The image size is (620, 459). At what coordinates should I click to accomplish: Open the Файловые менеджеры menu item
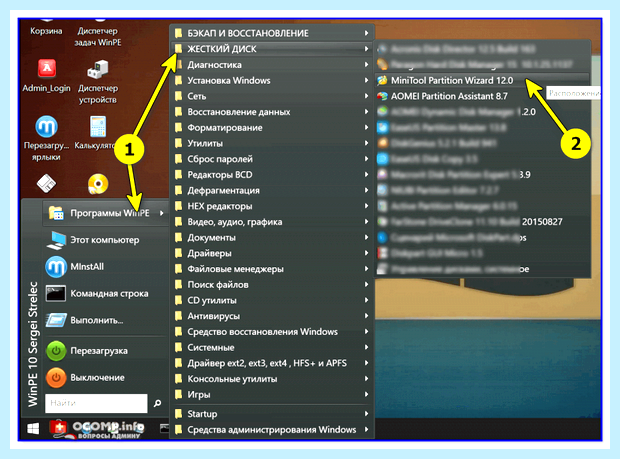click(272, 269)
